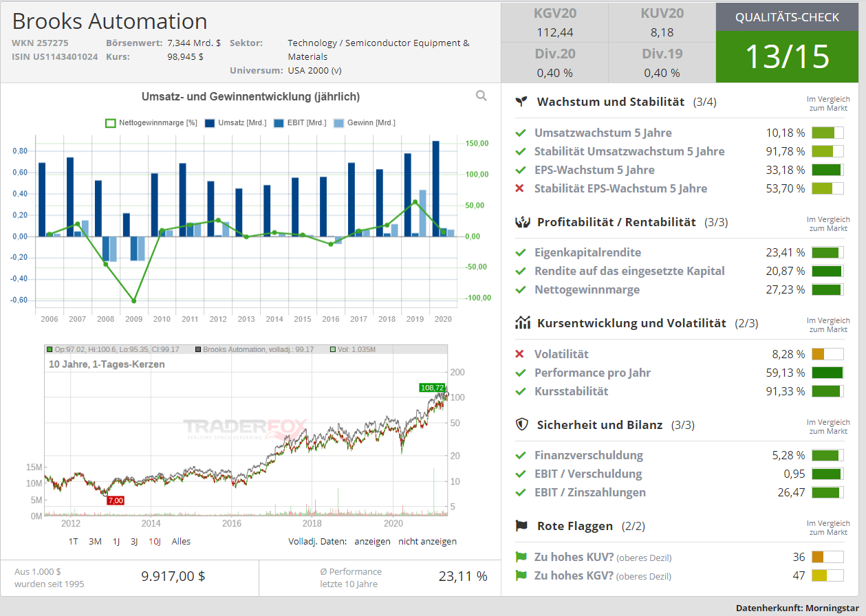Click the green 108,72 price marker
Image resolution: width=866 pixels, height=616 pixels.
click(432, 388)
